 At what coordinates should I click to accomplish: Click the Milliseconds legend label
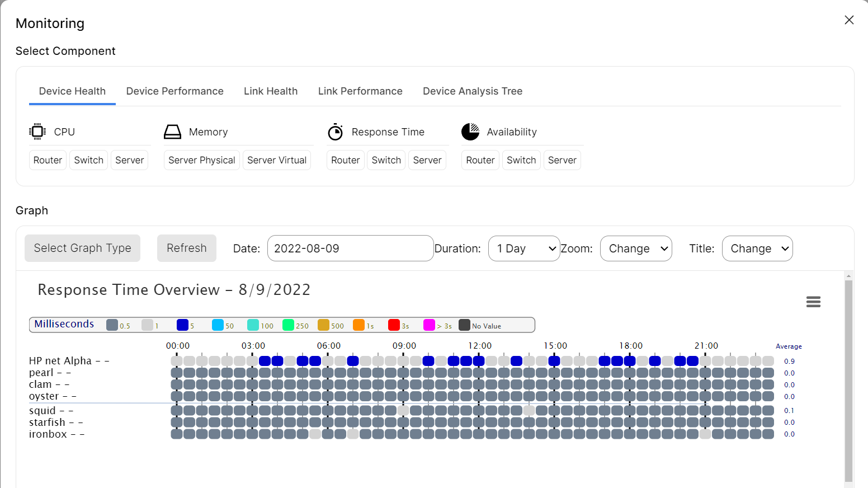click(64, 324)
